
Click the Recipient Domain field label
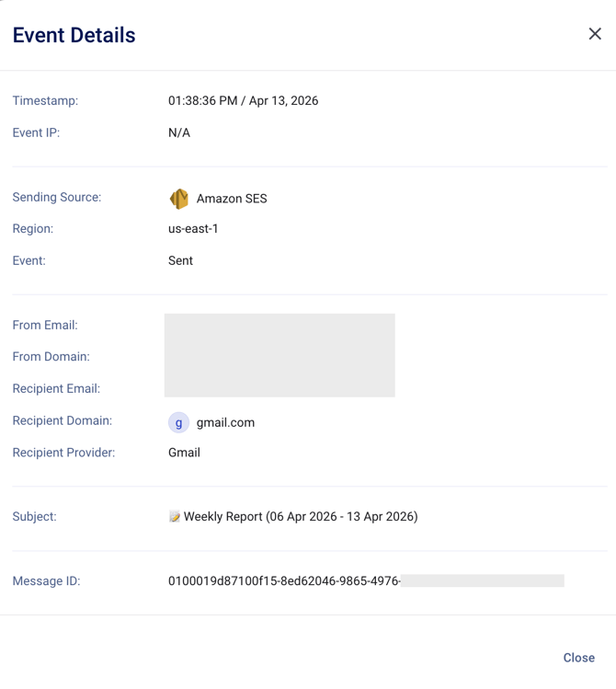point(63,420)
